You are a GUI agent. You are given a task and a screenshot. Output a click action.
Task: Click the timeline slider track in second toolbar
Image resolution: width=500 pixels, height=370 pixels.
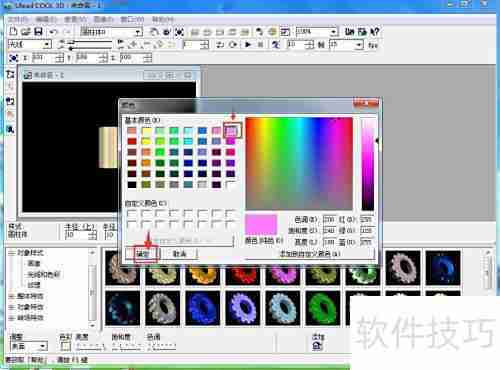click(91, 45)
